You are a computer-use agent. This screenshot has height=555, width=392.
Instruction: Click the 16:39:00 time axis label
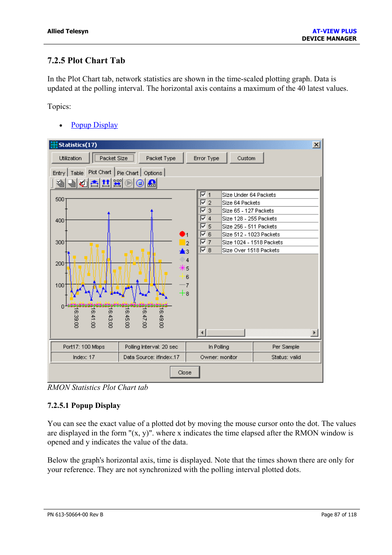[76, 319]
